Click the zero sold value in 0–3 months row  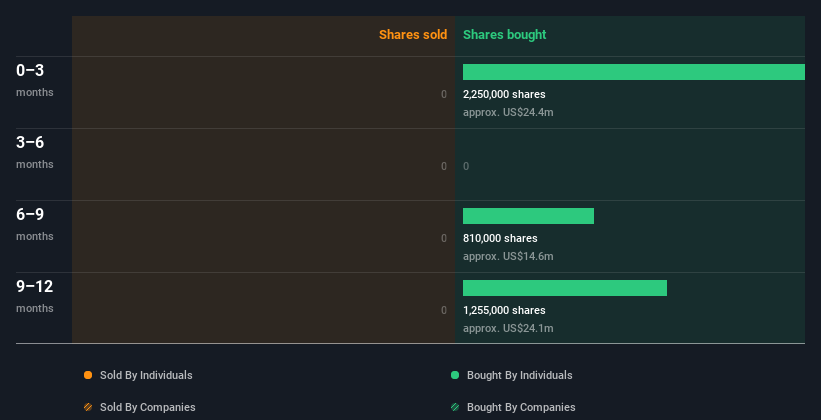pos(444,94)
